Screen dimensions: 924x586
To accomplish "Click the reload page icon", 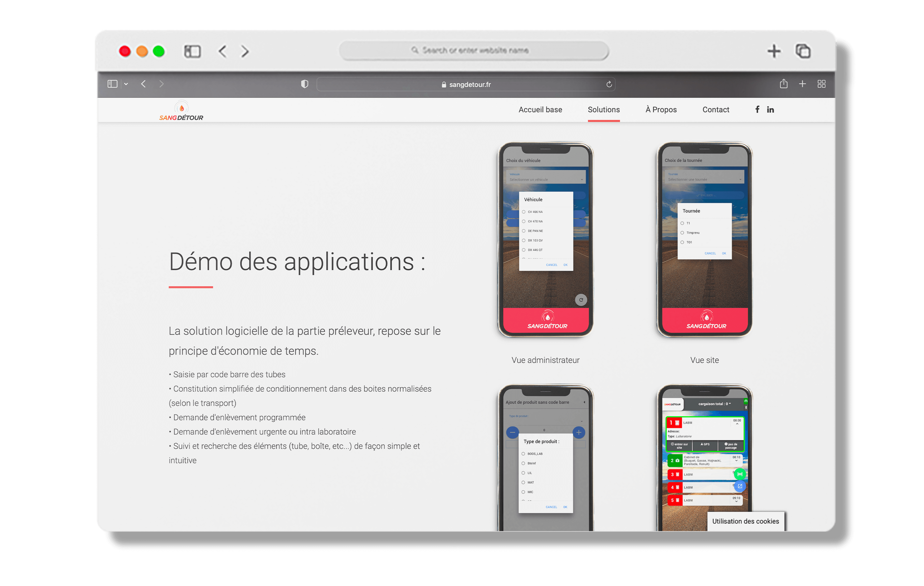I will point(609,85).
